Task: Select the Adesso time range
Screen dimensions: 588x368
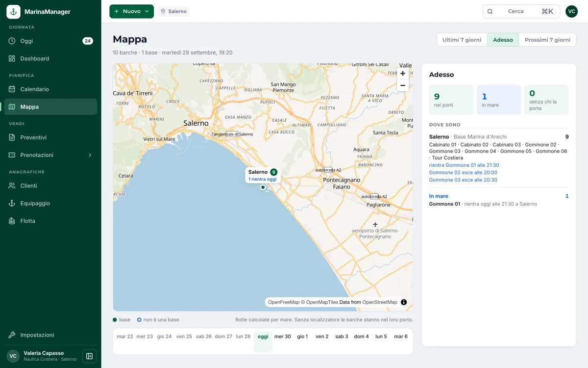Action: pos(503,40)
